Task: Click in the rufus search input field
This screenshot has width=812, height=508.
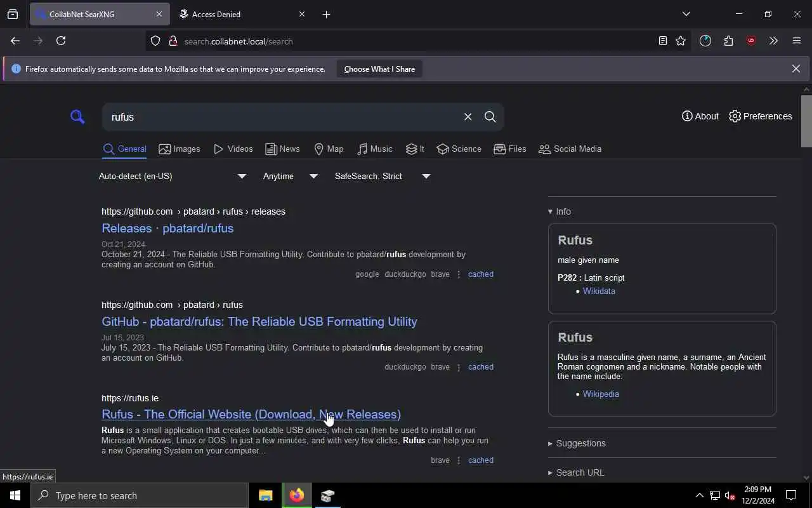Action: click(282, 117)
